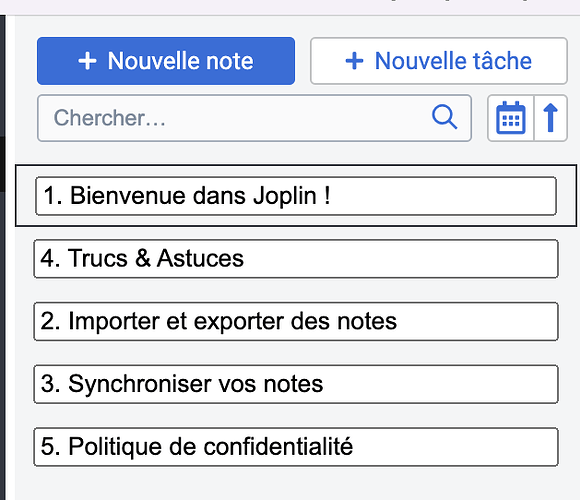
Task: Change the sort field via the calendar button
Action: [x=510, y=118]
